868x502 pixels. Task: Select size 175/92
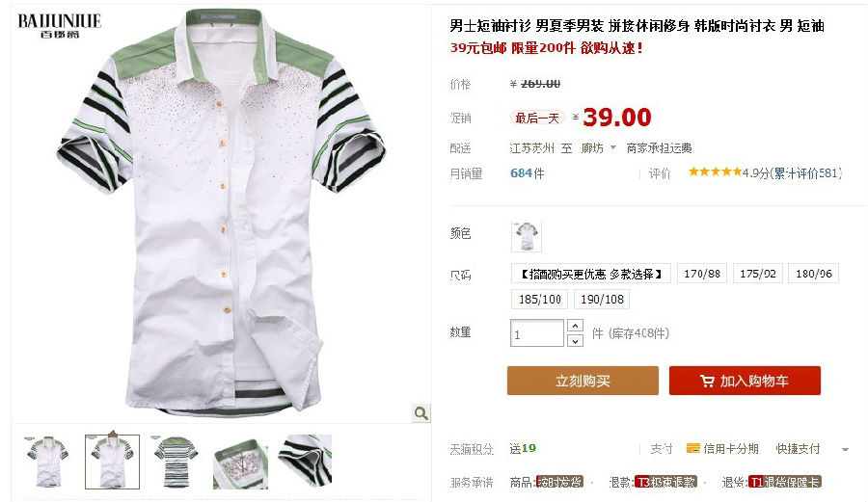pyautogui.click(x=758, y=274)
